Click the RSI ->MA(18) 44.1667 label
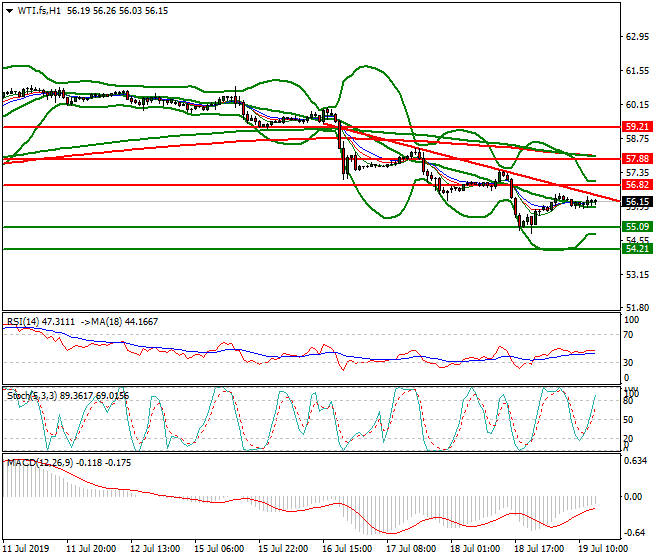The image size is (660, 560). click(119, 322)
